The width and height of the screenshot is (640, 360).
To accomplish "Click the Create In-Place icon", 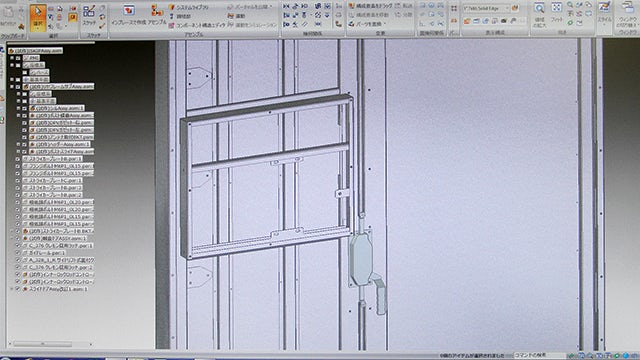I will click(x=129, y=15).
